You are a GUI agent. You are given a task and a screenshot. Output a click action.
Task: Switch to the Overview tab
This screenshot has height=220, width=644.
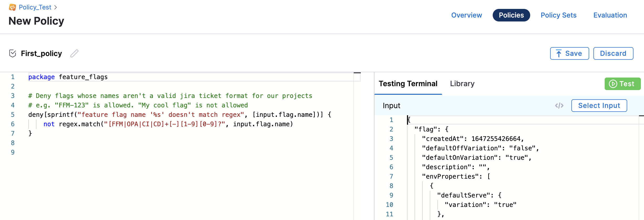[466, 15]
